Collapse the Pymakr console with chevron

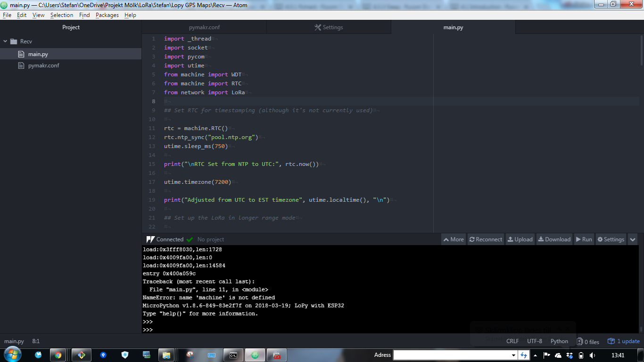click(633, 239)
